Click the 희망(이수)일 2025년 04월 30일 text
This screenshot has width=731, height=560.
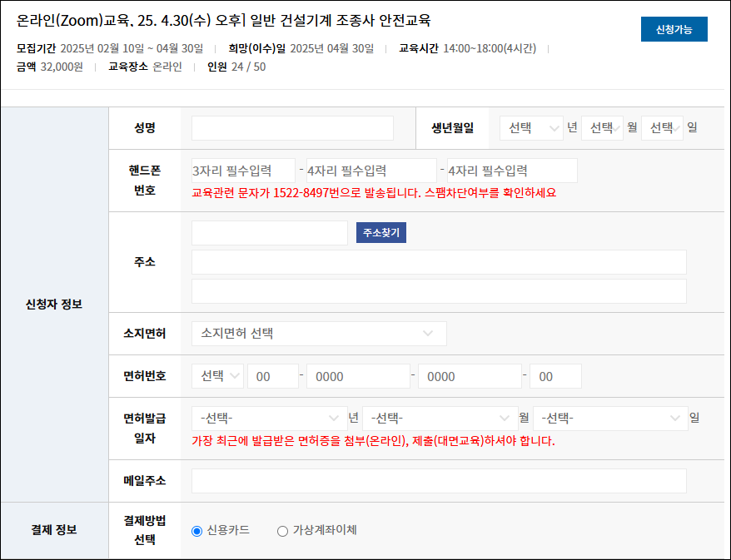(x=301, y=48)
